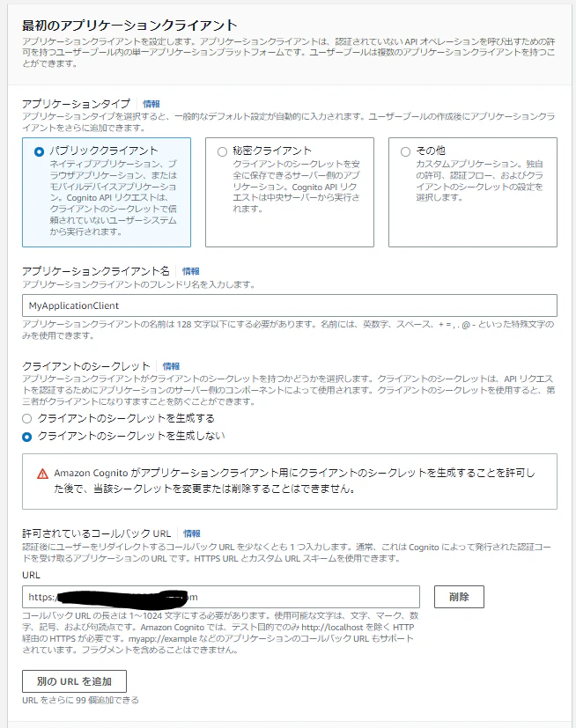
Task: Click the 最初のアプリケーションクライアント heading
Action: click(129, 25)
